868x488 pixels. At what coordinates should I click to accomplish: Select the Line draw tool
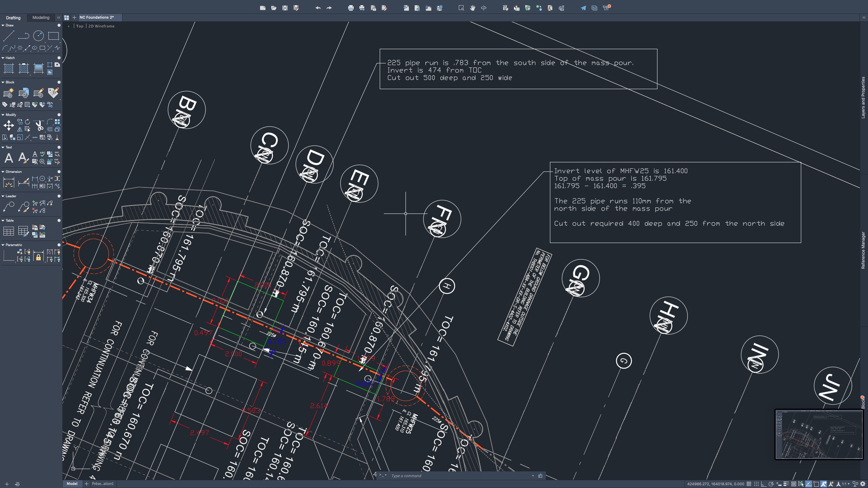pos(8,36)
